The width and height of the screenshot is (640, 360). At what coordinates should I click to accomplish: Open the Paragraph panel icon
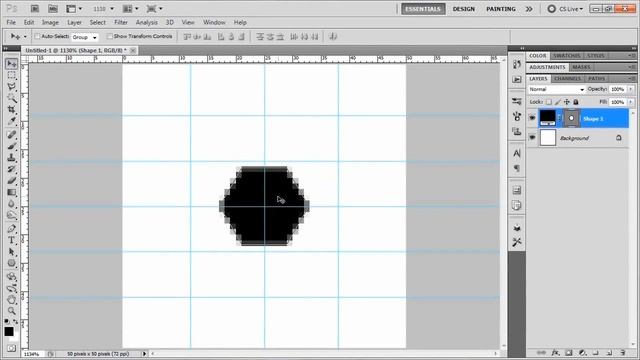click(x=517, y=168)
